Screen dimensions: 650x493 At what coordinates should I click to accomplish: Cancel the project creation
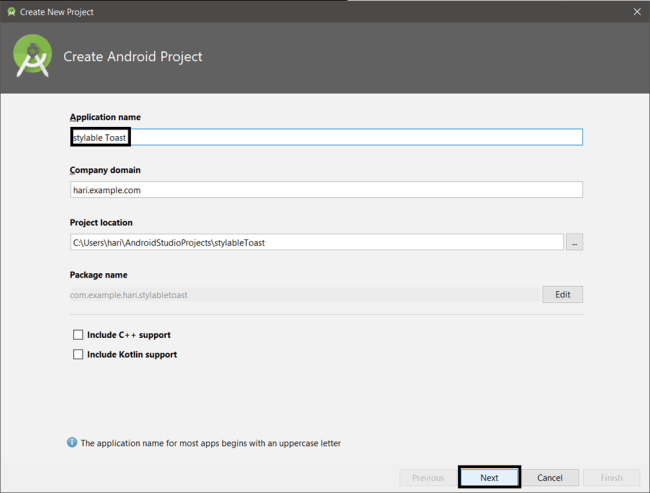coord(550,478)
